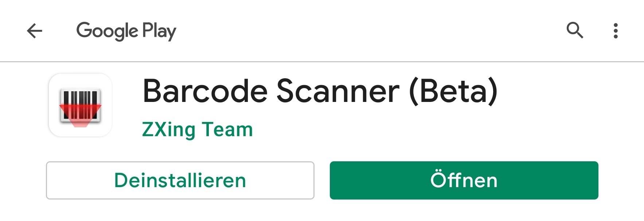Click the Google Play logo
The width and height of the screenshot is (644, 221).
point(126,31)
